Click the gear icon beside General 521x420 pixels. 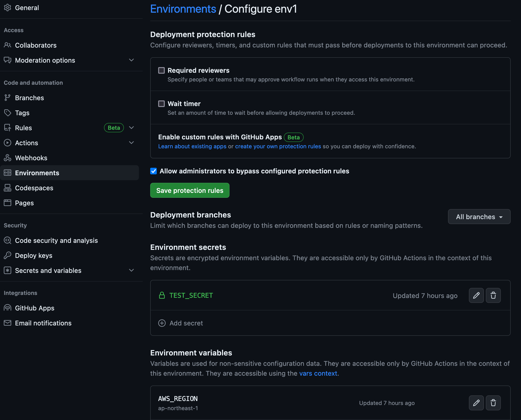[x=8, y=8]
